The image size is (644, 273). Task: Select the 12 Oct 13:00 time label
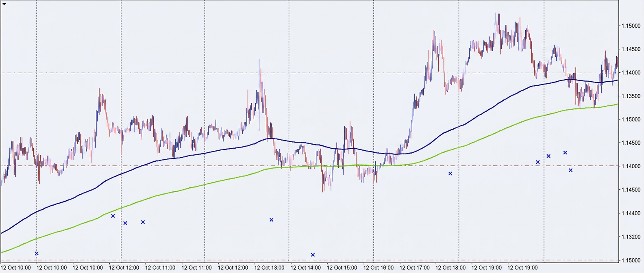pos(269,268)
